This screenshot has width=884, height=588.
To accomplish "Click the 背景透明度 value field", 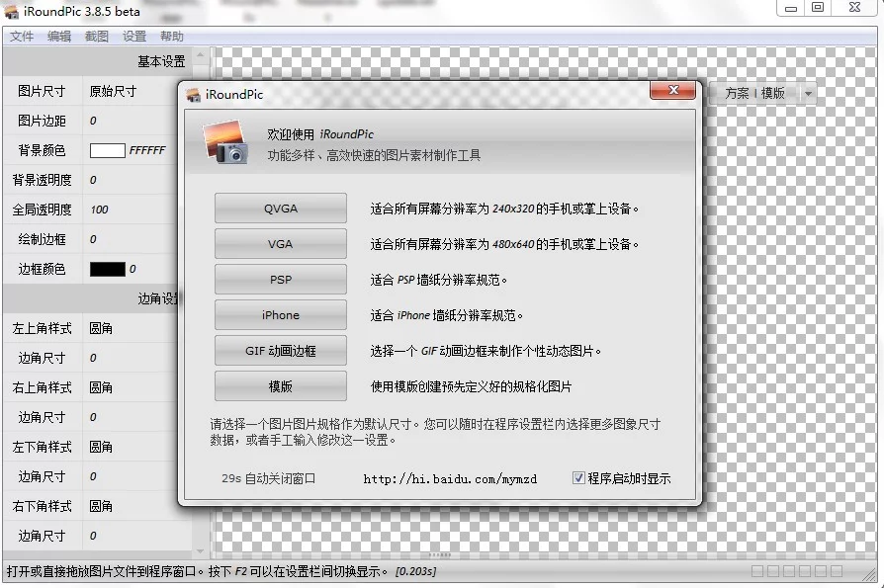I will 131,180.
